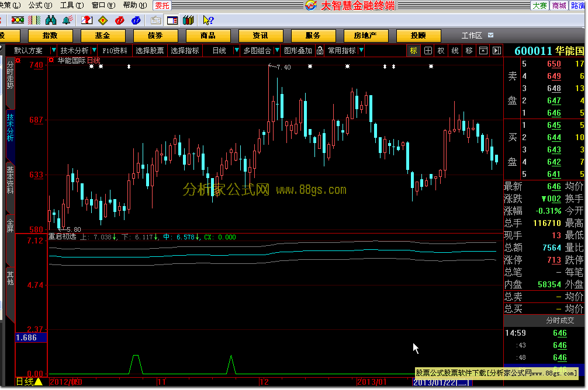Image resolution: width=588 pixels, height=390 pixels.
Task: Open the 大赛 link
Action: [539, 5]
